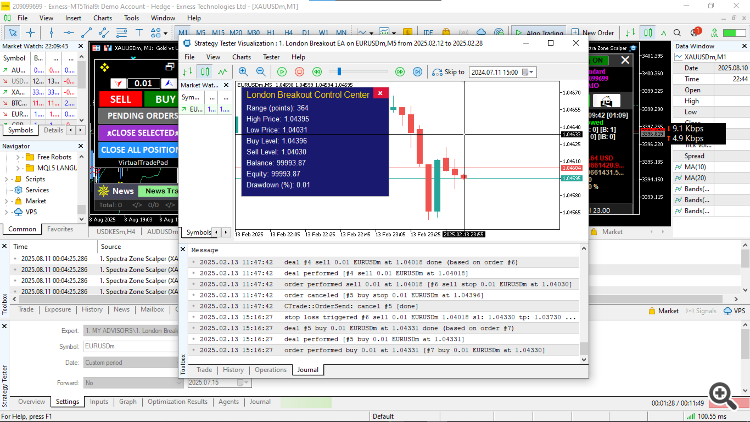Open the notifications icon with red badge
This screenshot has width=750, height=422.
click(x=695, y=32)
